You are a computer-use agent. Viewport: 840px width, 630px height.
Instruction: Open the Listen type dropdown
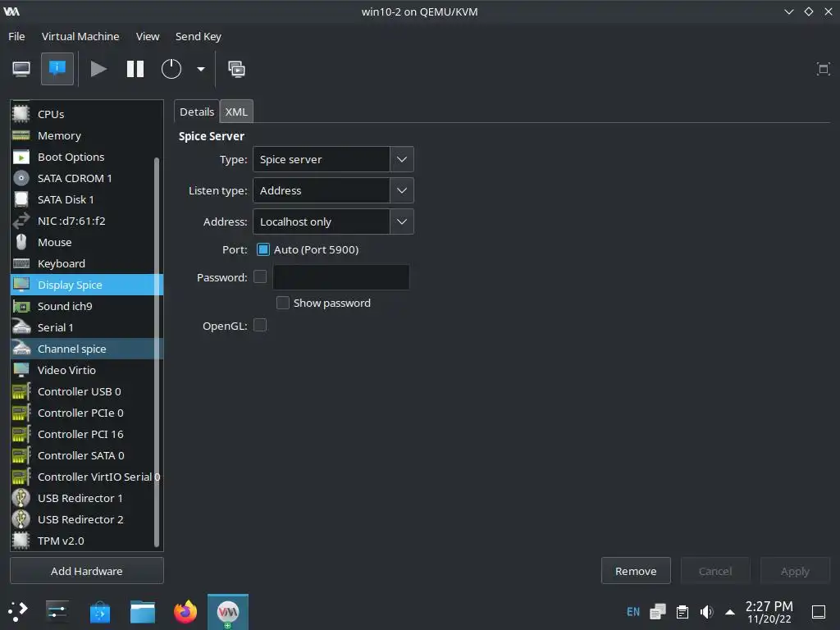click(x=333, y=190)
